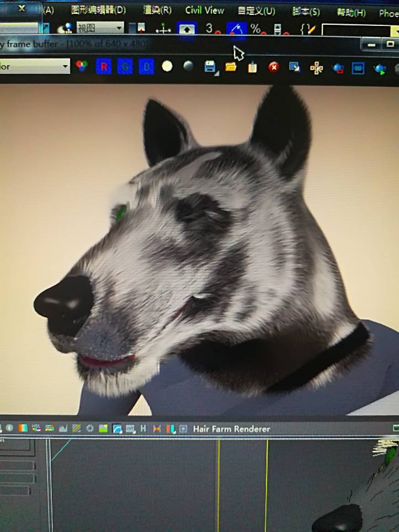Toggle keyboard shortcut override button

pyautogui.click(x=187, y=29)
